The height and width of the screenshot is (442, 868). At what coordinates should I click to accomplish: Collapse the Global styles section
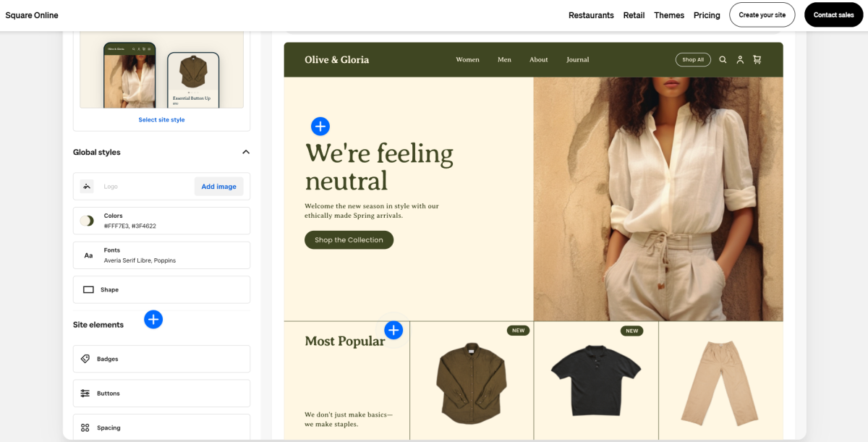point(246,152)
